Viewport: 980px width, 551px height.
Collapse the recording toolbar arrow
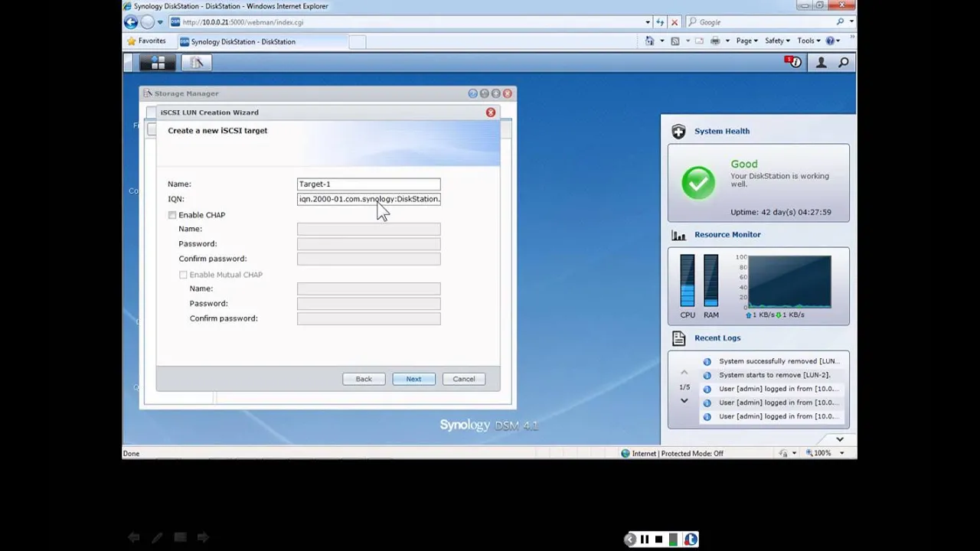[x=629, y=540]
